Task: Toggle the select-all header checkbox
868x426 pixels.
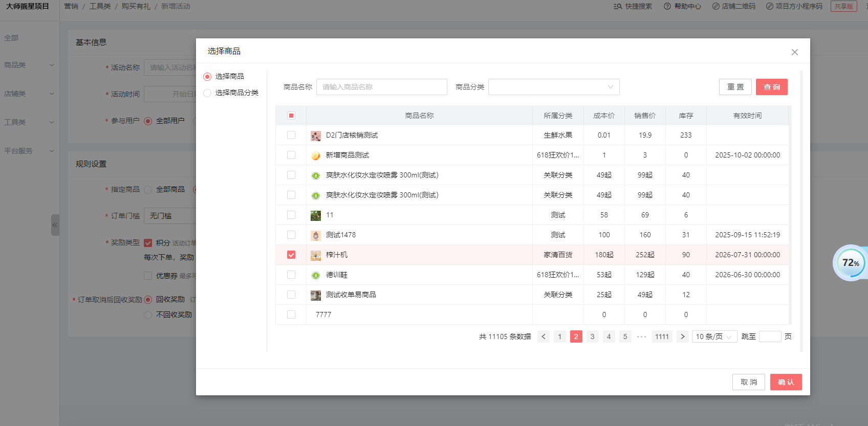Action: pos(291,116)
